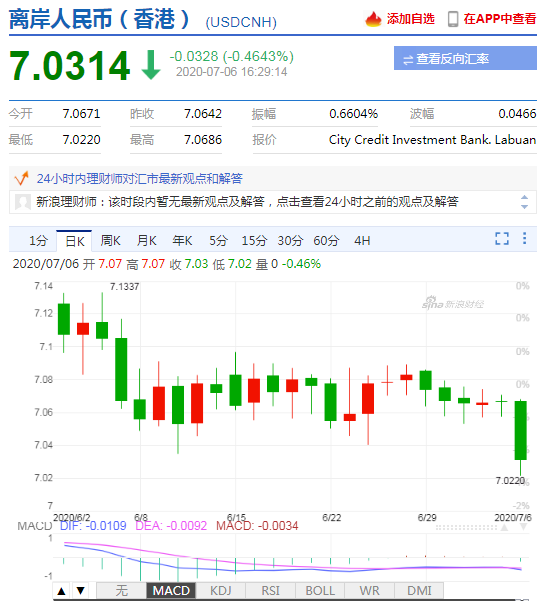Click the City Credit Investment Bank. Labuan text
The width and height of the screenshot is (540, 601).
[x=432, y=140]
